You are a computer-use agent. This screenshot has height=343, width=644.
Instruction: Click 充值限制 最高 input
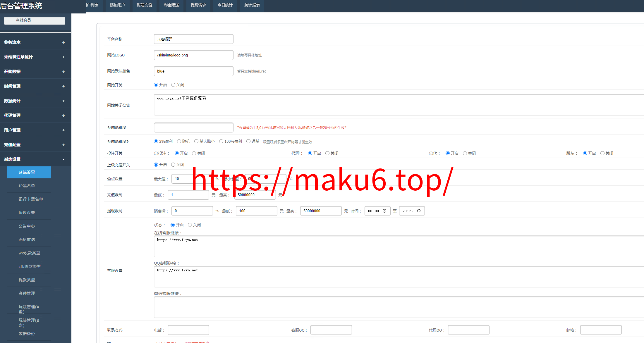pos(255,195)
